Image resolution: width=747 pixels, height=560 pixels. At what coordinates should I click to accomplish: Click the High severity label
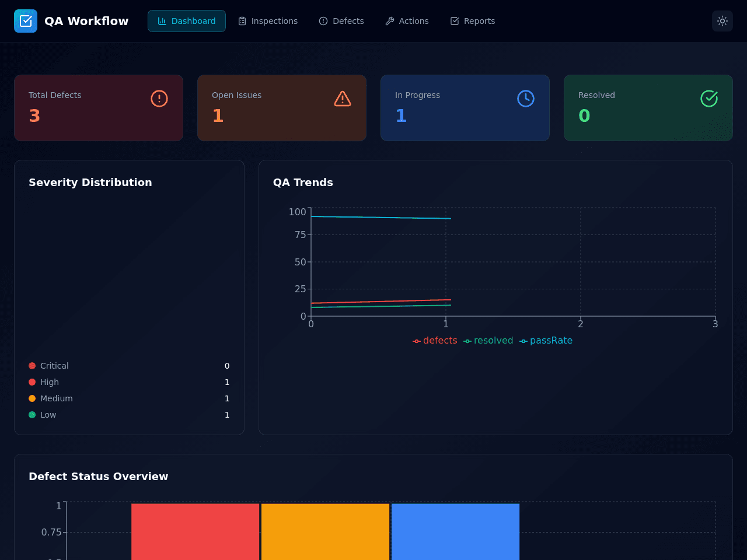point(50,382)
